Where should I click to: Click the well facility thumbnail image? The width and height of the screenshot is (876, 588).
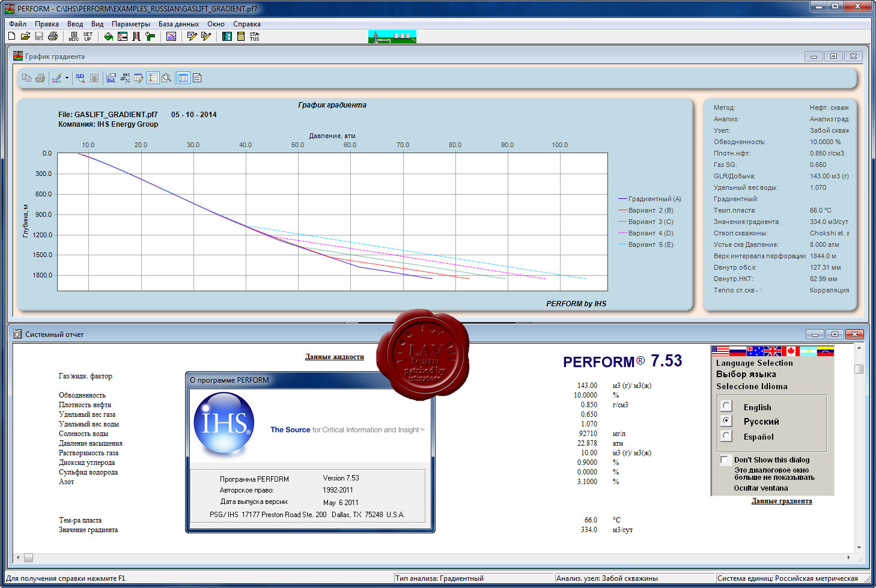pyautogui.click(x=392, y=37)
